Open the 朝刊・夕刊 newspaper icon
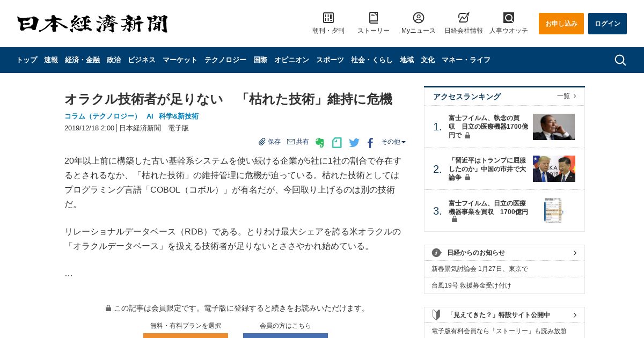The image size is (644, 338). click(328, 18)
